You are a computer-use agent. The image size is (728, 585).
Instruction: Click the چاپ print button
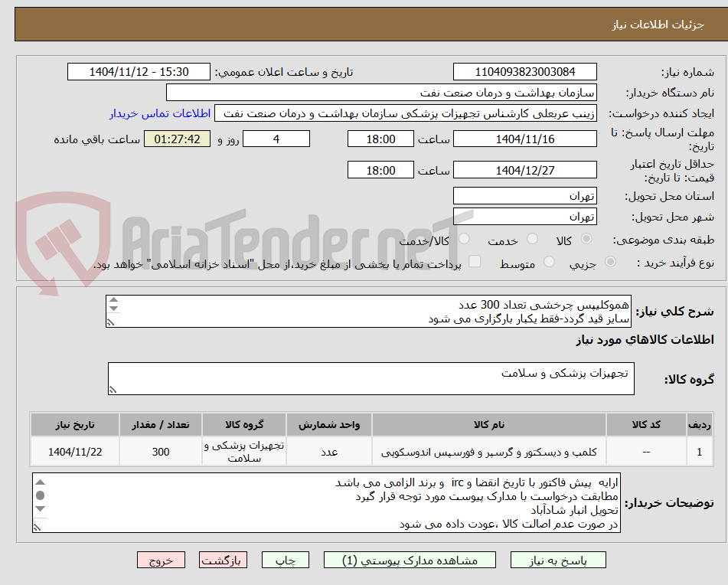285,560
